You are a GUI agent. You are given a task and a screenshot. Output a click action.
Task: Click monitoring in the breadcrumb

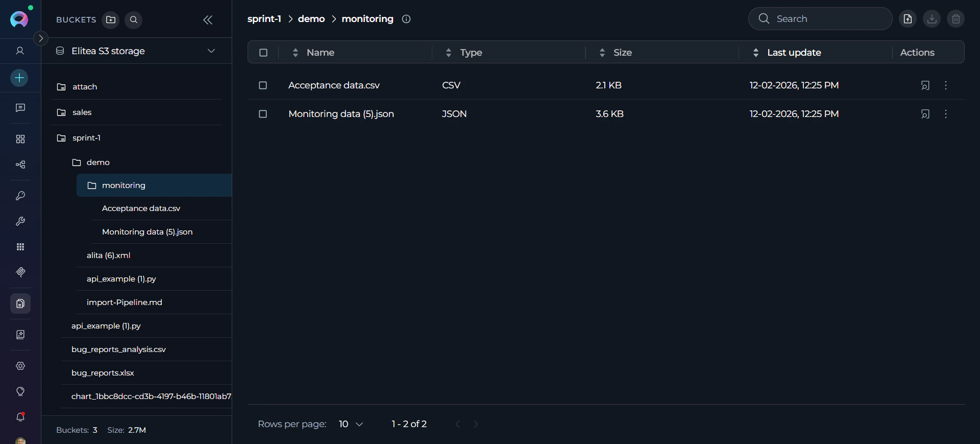click(x=367, y=19)
